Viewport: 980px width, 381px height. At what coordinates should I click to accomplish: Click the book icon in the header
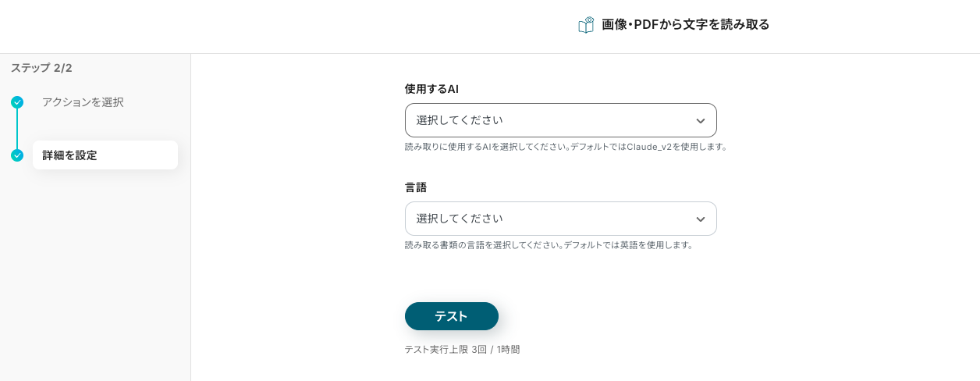[586, 25]
